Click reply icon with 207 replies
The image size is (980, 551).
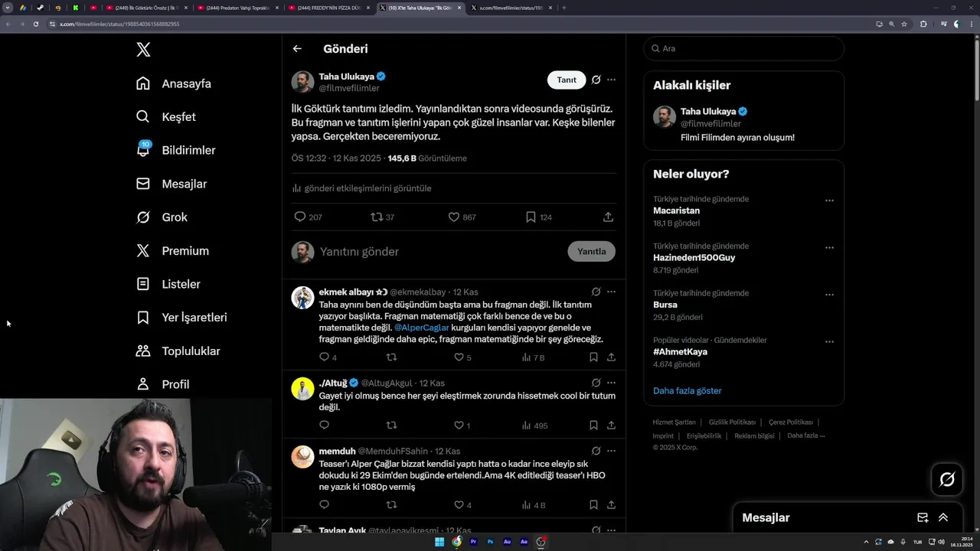pyautogui.click(x=300, y=217)
